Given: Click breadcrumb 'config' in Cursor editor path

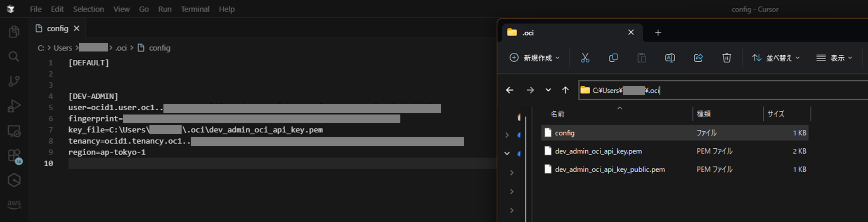Looking at the screenshot, I should (x=159, y=48).
